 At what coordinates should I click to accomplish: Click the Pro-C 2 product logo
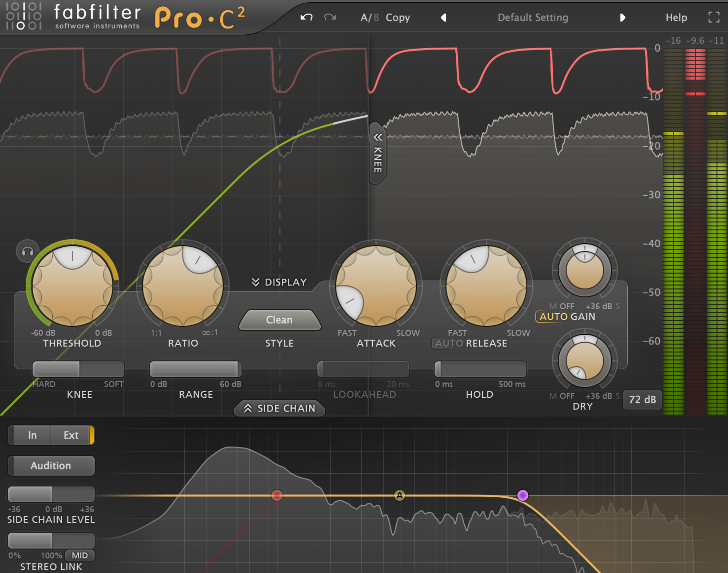pyautogui.click(x=200, y=17)
